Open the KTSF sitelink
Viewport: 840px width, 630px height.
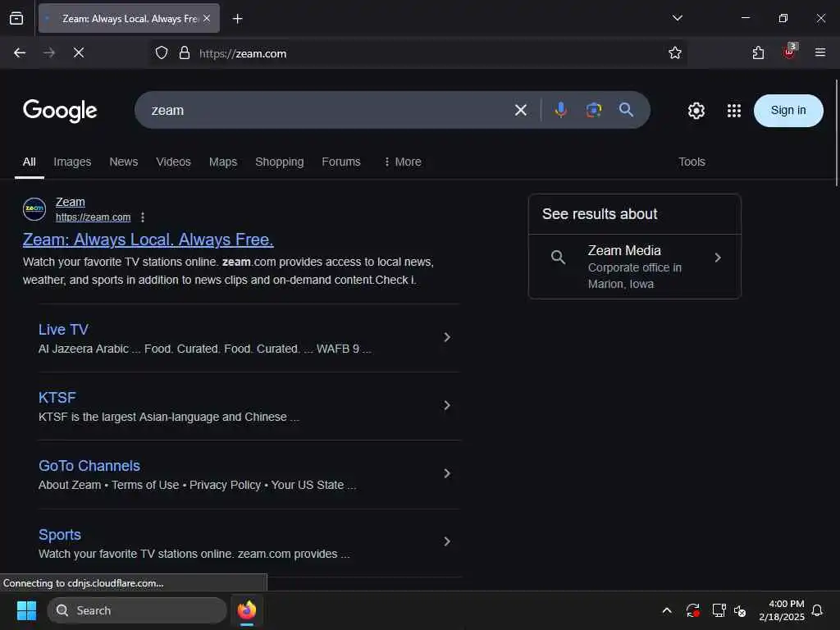point(57,398)
